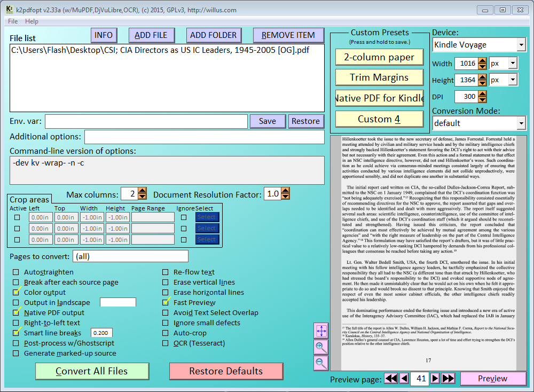Click the landscape pages input field
Image resolution: width=534 pixels, height=392 pixels.
(118, 302)
